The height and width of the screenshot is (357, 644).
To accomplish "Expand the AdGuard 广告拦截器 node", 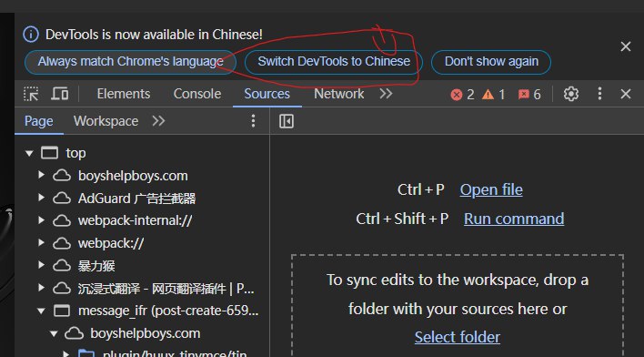I will 41,198.
